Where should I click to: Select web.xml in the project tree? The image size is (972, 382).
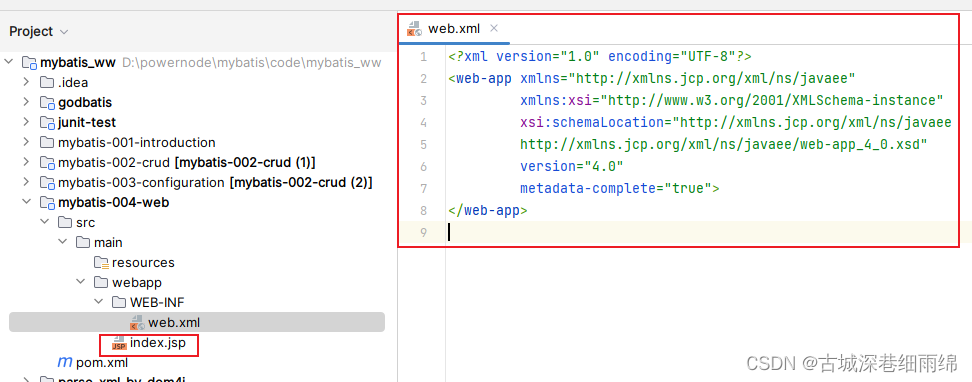(x=197, y=322)
